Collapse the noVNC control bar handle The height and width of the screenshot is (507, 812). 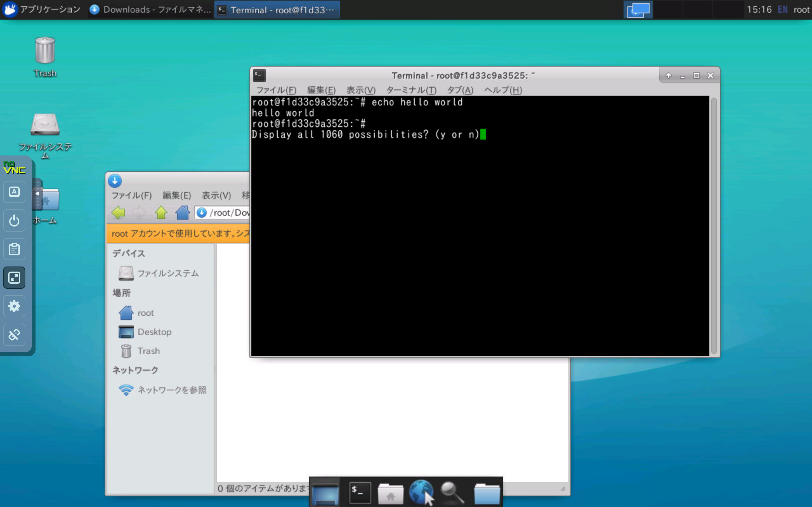pyautogui.click(x=37, y=194)
